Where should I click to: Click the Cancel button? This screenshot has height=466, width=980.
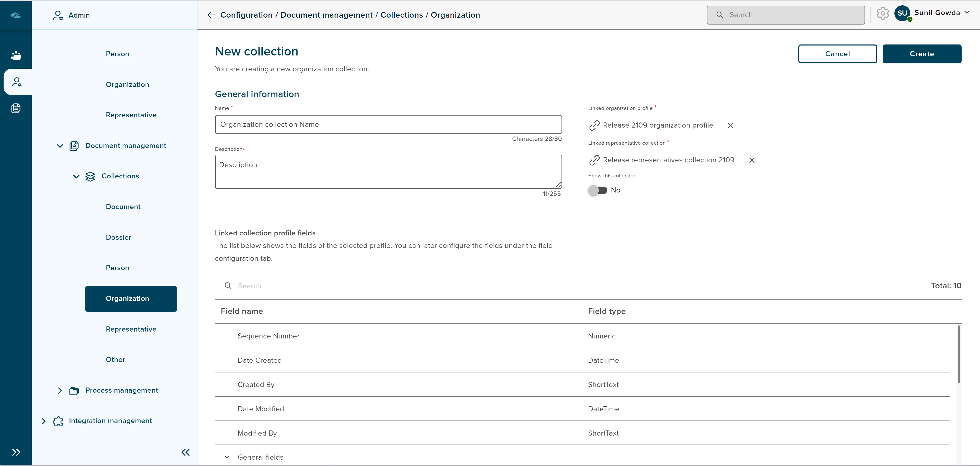(x=837, y=54)
